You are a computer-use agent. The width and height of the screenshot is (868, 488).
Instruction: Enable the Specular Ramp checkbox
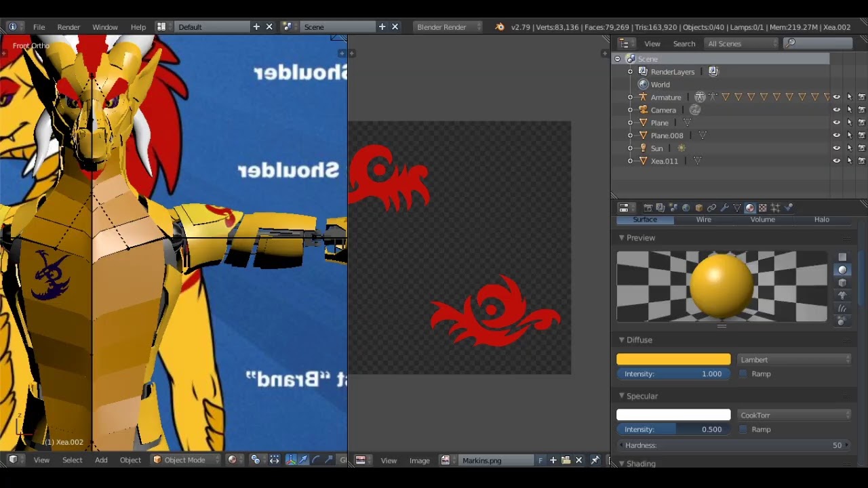click(x=743, y=429)
